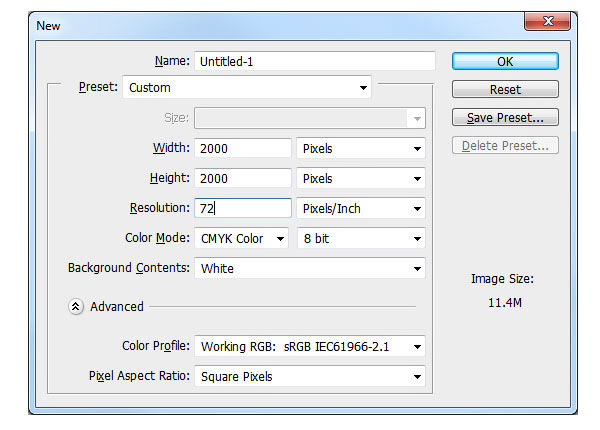Open the Preset dropdown showing Custom
600x430 pixels.
point(247,88)
